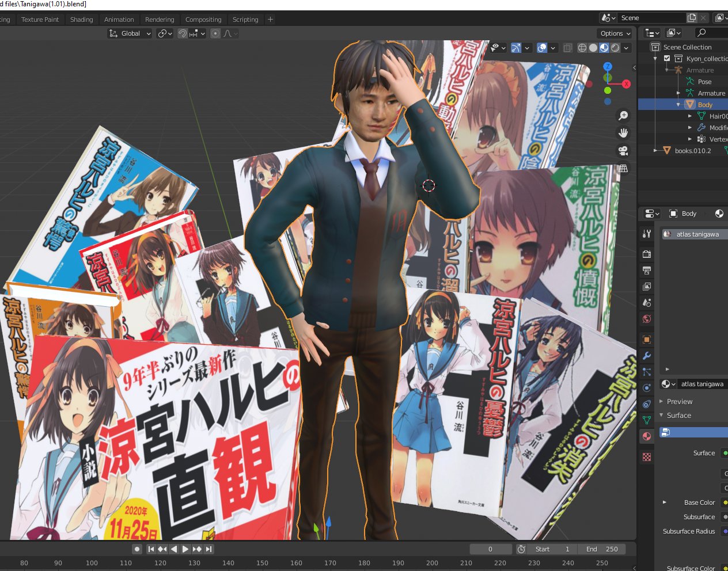Toggle the snapping magnet icon

(182, 33)
